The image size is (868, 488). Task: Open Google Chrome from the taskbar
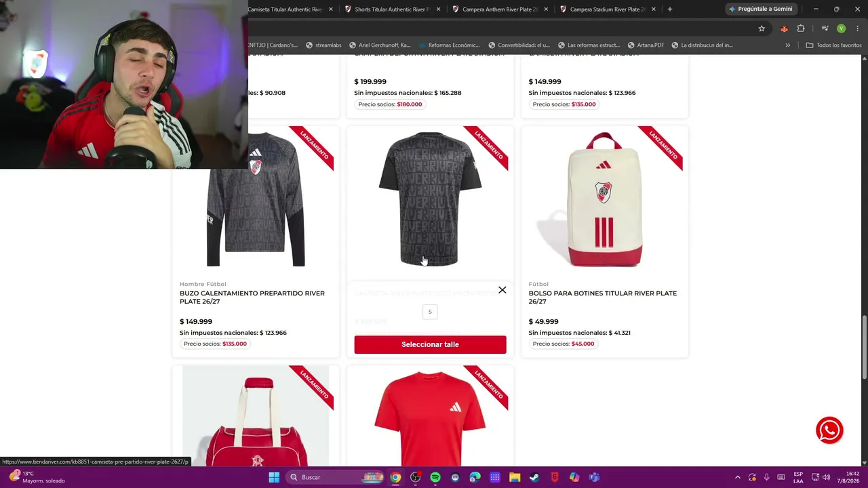pos(395,477)
